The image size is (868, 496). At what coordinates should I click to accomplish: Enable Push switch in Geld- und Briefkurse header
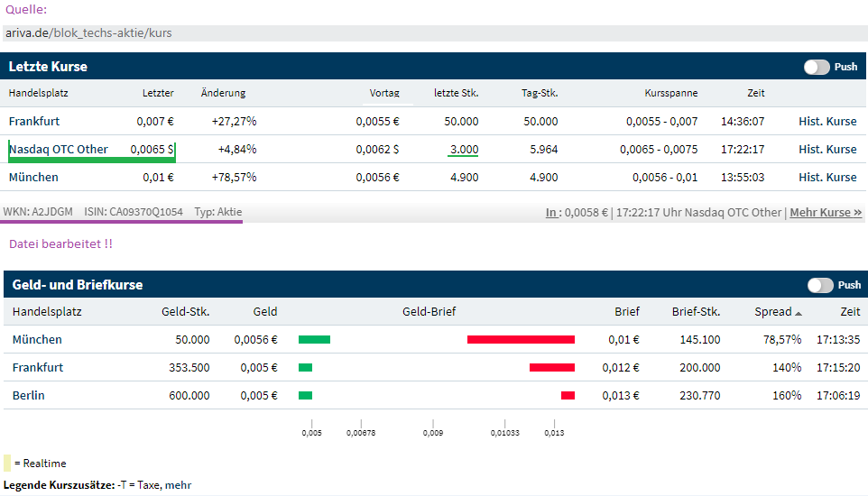click(x=820, y=285)
